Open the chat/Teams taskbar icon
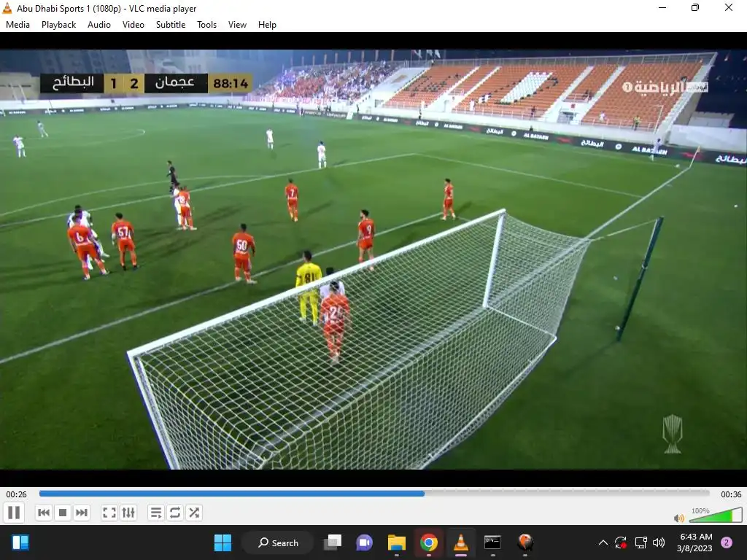 [365, 542]
